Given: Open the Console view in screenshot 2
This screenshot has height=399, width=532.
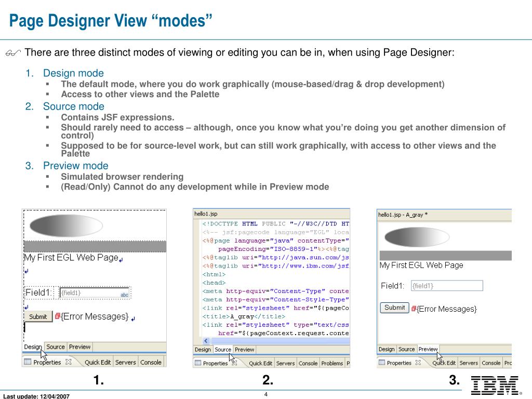Looking at the screenshot, I should [x=308, y=363].
